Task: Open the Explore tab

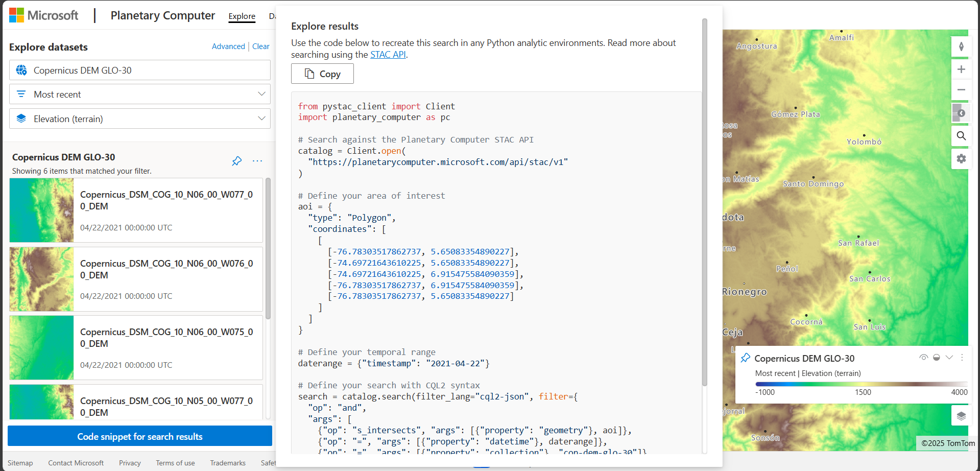Action: pyautogui.click(x=242, y=16)
